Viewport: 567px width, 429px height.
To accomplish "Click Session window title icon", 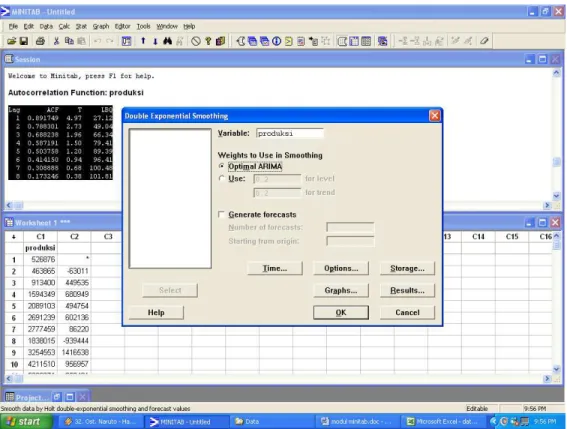I will point(9,59).
